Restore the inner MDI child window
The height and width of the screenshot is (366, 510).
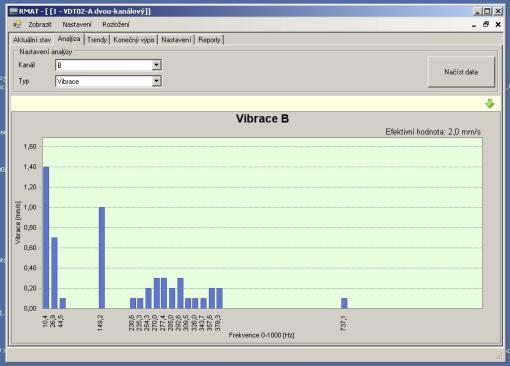pos(486,24)
